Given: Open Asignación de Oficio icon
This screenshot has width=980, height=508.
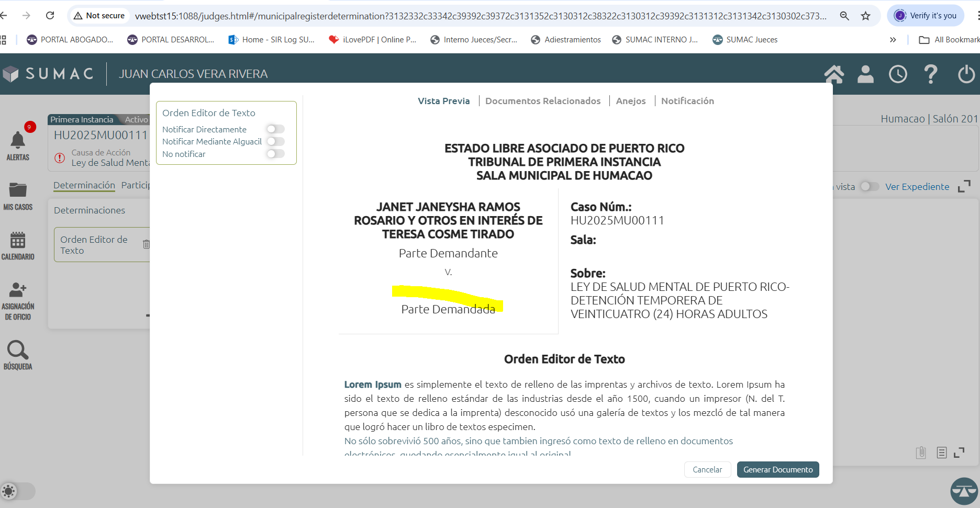Looking at the screenshot, I should coord(18,290).
